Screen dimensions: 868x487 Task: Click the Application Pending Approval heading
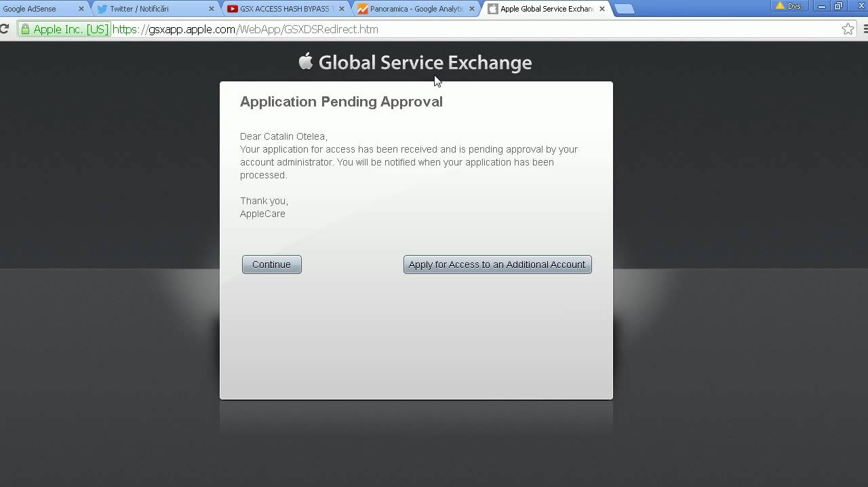pos(341,102)
